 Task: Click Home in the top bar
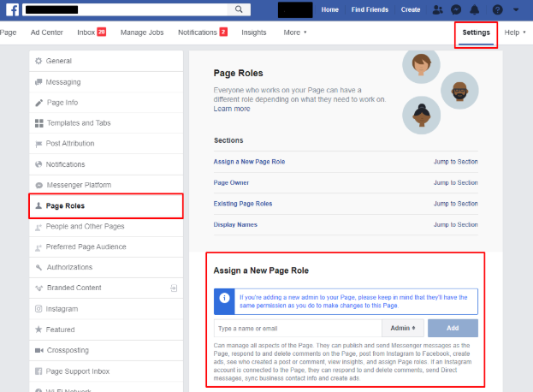point(329,10)
